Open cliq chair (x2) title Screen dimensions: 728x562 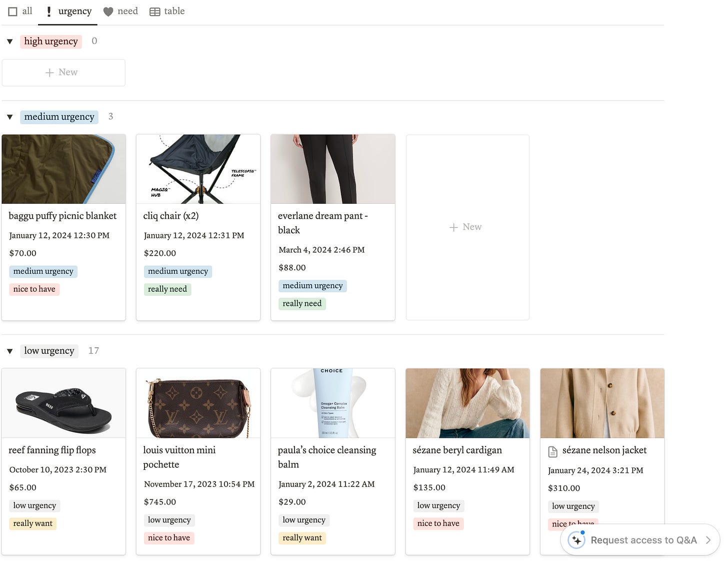tap(171, 216)
